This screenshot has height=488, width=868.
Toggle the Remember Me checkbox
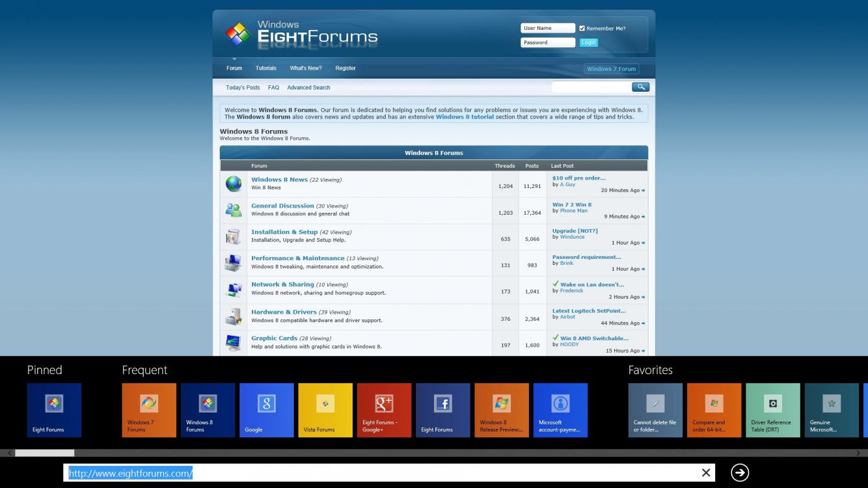coord(582,28)
